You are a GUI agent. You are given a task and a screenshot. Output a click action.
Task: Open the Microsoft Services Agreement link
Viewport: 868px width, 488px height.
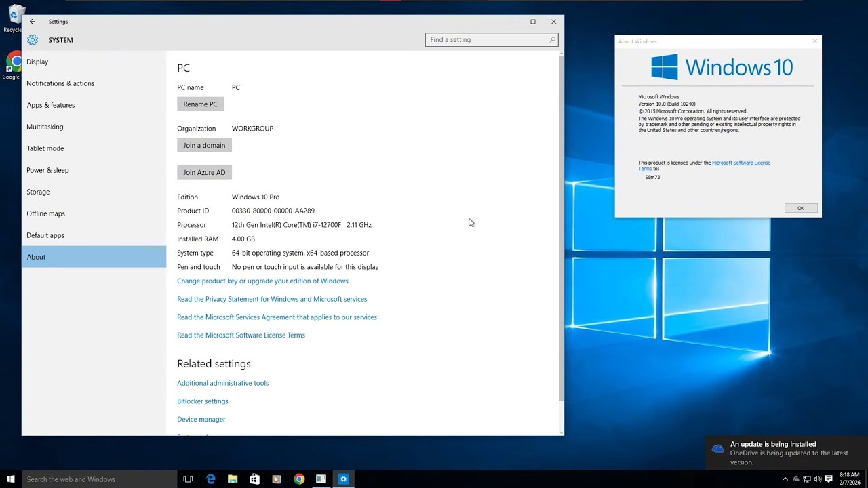click(x=277, y=317)
